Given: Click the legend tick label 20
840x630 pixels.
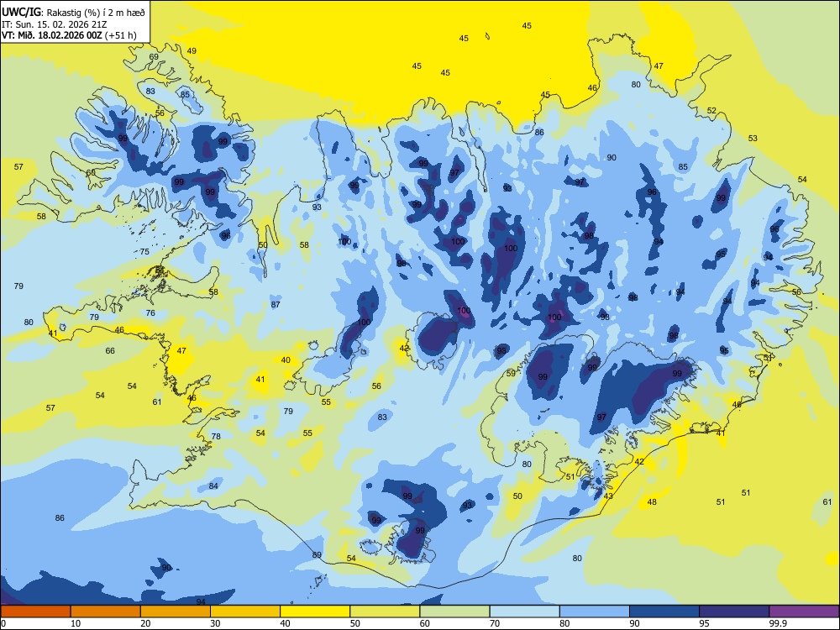Looking at the screenshot, I should point(145,623).
